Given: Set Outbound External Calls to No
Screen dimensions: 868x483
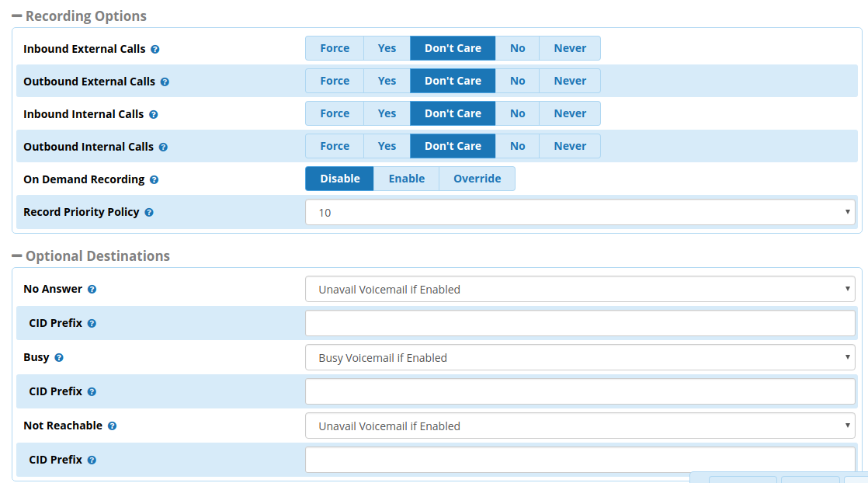Looking at the screenshot, I should [517, 81].
